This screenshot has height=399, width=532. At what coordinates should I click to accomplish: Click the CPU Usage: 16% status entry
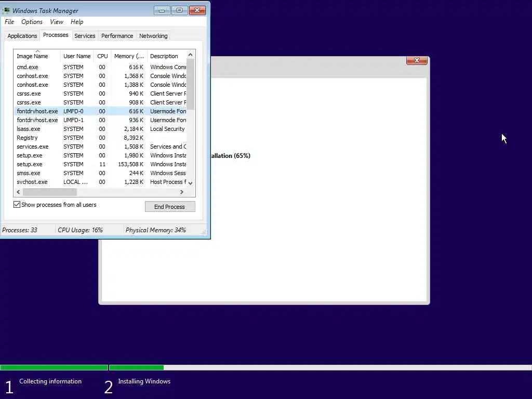pos(81,230)
